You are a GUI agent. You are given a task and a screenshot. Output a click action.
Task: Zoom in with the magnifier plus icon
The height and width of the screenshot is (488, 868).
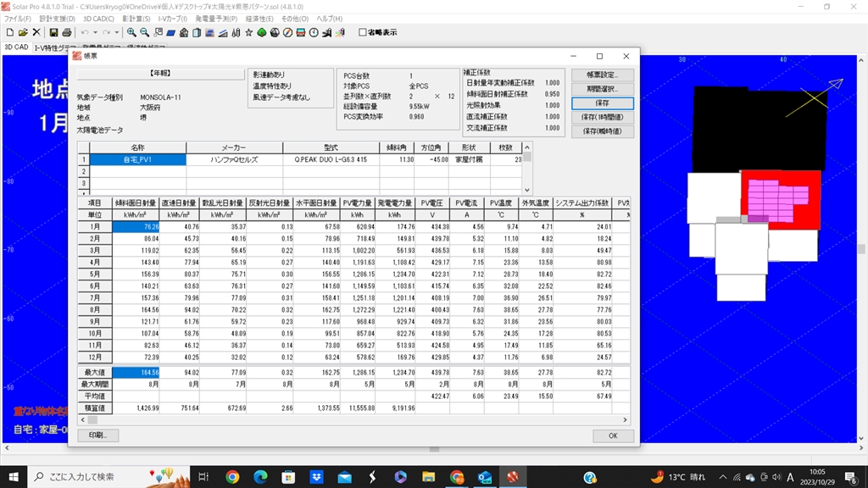131,32
